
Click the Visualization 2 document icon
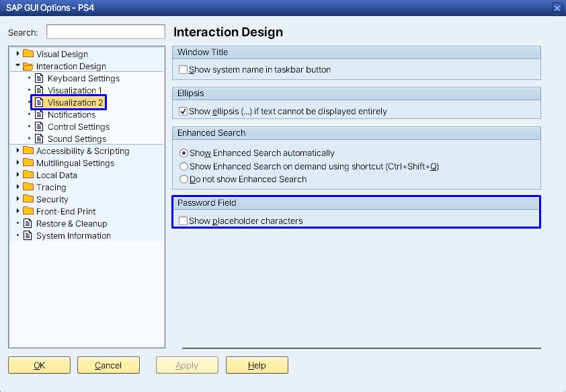39,102
